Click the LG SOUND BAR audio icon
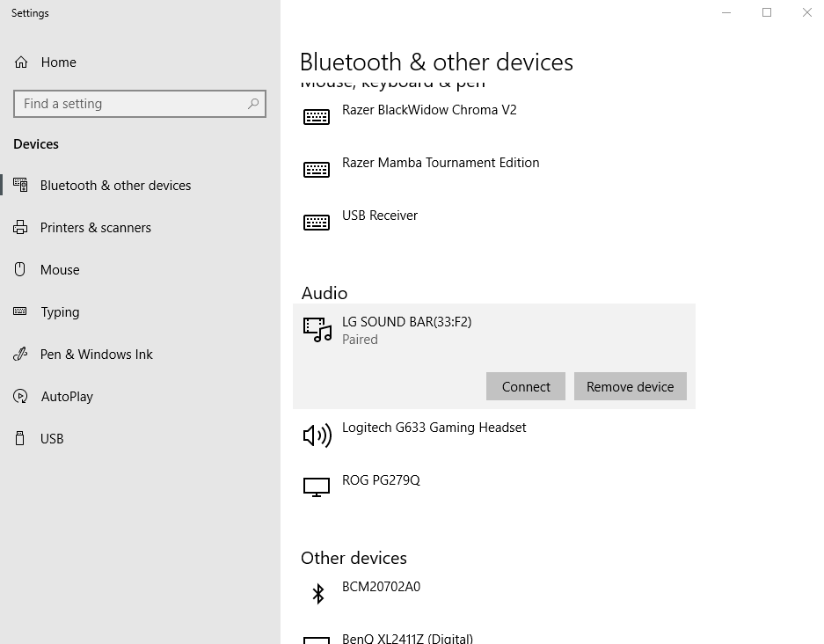The image size is (824, 644). pos(317,330)
